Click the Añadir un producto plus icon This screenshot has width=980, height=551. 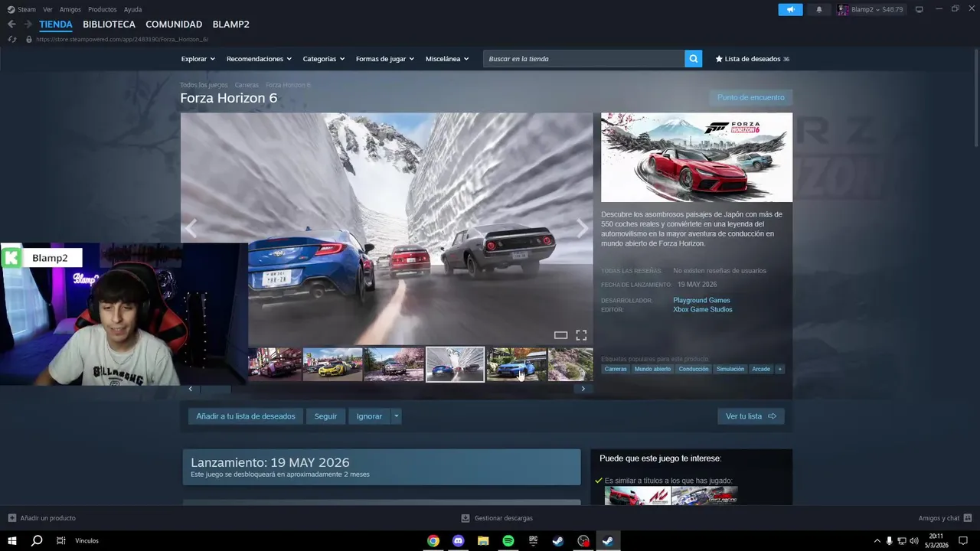coord(11,518)
